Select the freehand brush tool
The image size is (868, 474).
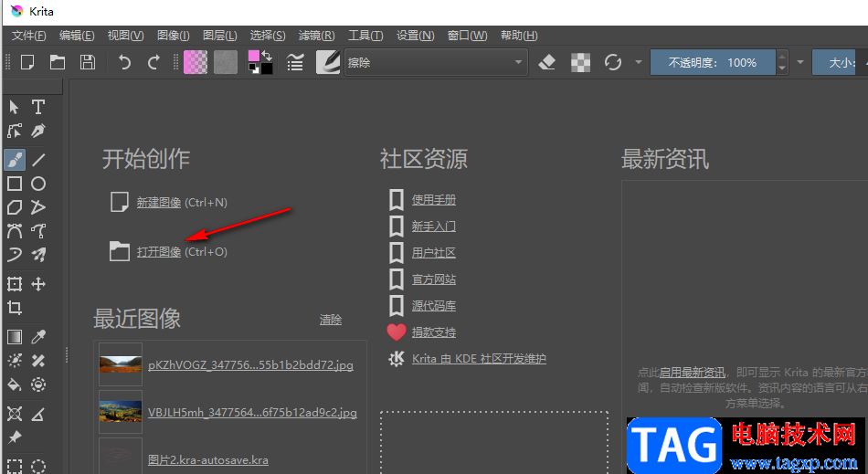coord(15,160)
